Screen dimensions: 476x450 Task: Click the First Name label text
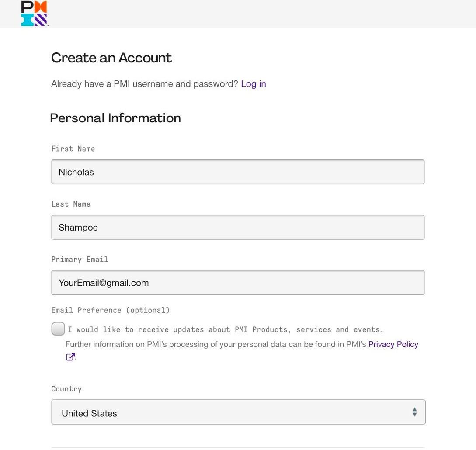coord(73,149)
